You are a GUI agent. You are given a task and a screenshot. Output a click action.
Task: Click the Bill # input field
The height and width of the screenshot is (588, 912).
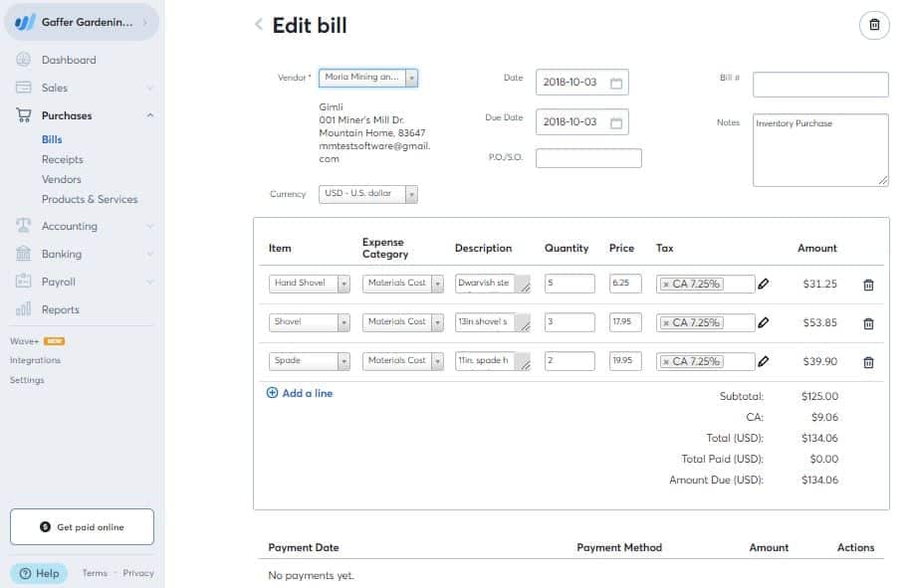[x=819, y=85]
